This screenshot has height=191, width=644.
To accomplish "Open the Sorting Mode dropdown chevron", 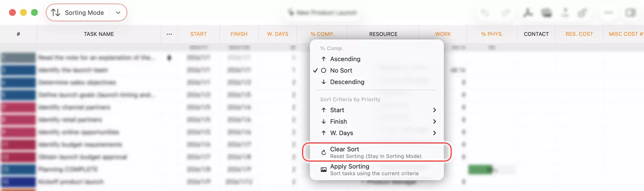I will 118,13.
